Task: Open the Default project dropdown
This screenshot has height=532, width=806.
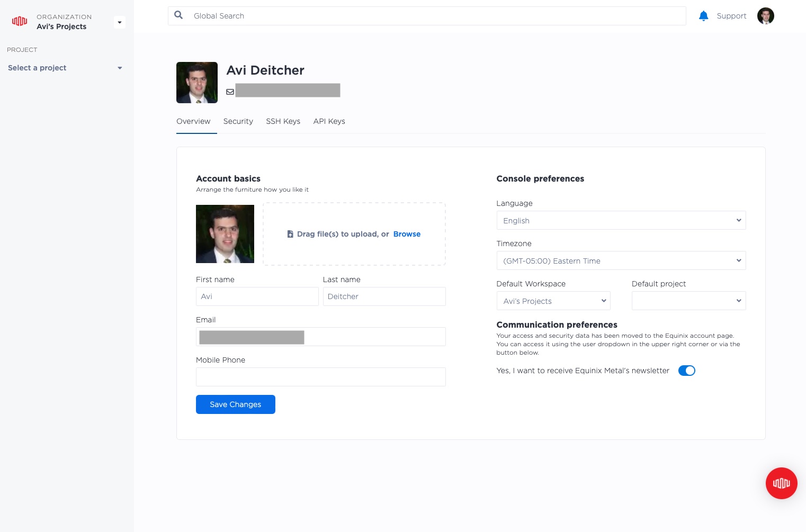Action: coord(688,301)
